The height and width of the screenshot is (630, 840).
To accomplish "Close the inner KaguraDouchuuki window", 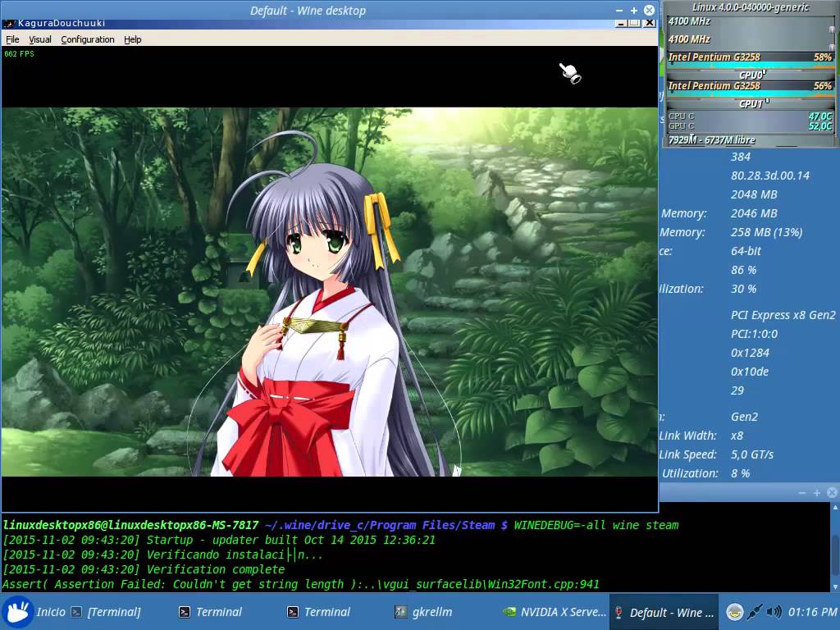I will coord(648,24).
